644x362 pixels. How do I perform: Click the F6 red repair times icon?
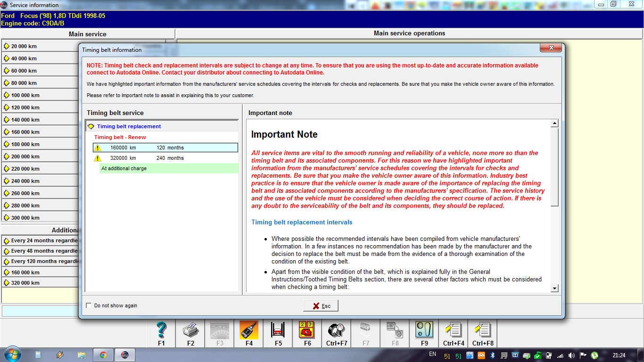pyautogui.click(x=307, y=330)
